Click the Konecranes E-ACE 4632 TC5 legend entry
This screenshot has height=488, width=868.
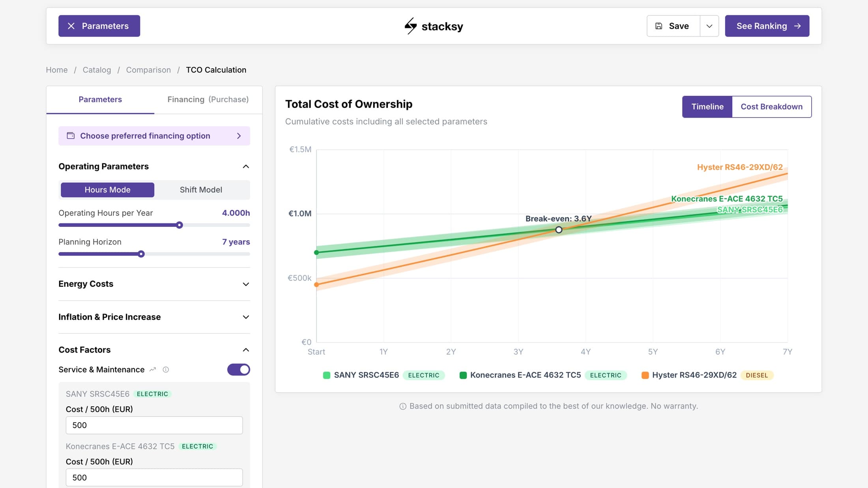543,375
